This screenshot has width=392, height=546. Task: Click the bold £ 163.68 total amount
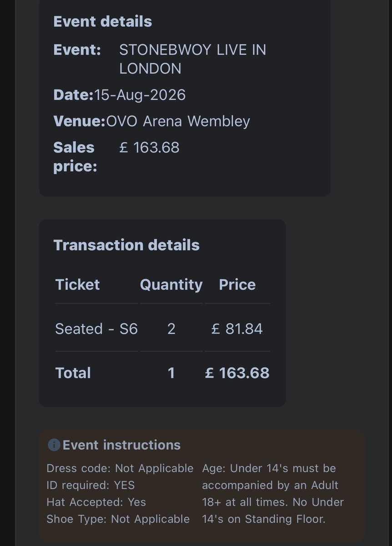(x=237, y=373)
